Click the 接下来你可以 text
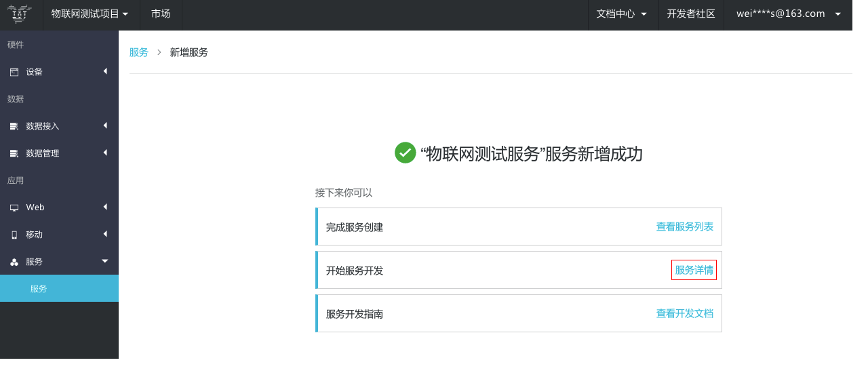This screenshot has height=373, width=868. point(344,193)
